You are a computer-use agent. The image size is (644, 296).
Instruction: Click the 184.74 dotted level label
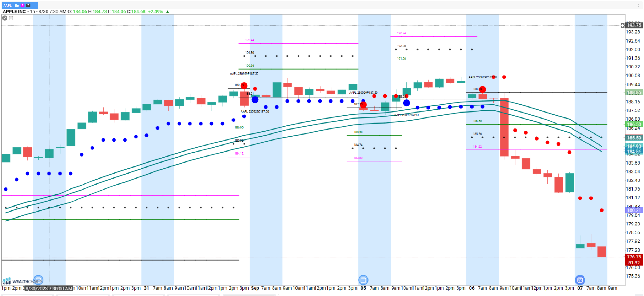click(x=358, y=145)
